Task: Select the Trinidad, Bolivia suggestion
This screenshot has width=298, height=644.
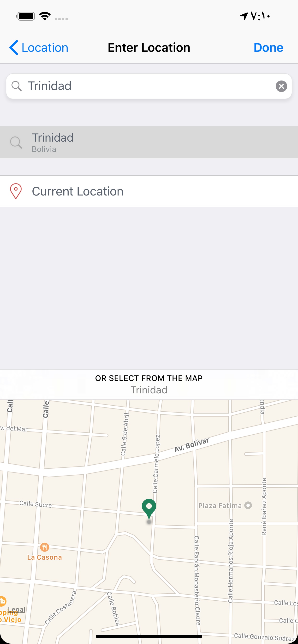Action: click(149, 142)
